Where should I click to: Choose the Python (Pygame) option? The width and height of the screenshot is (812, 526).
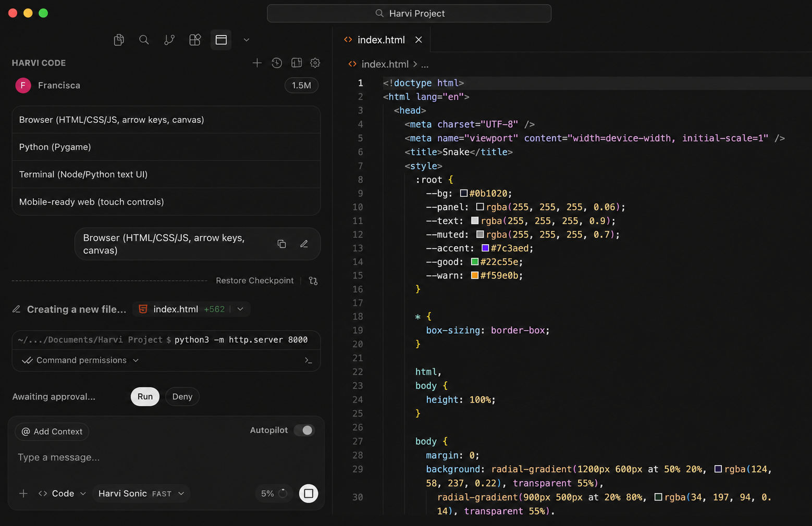tap(166, 147)
